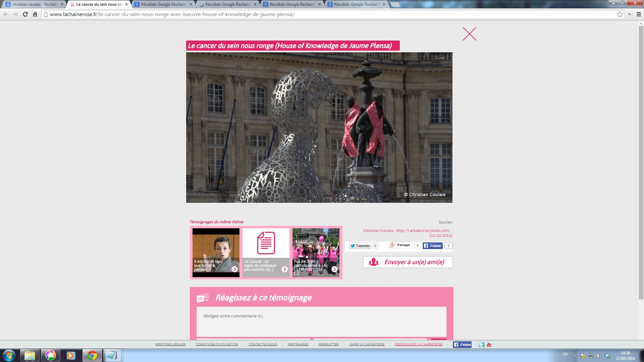Open 'Le Cancer : un signe du zodiaque' testimony
The height and width of the screenshot is (362, 644).
click(266, 253)
